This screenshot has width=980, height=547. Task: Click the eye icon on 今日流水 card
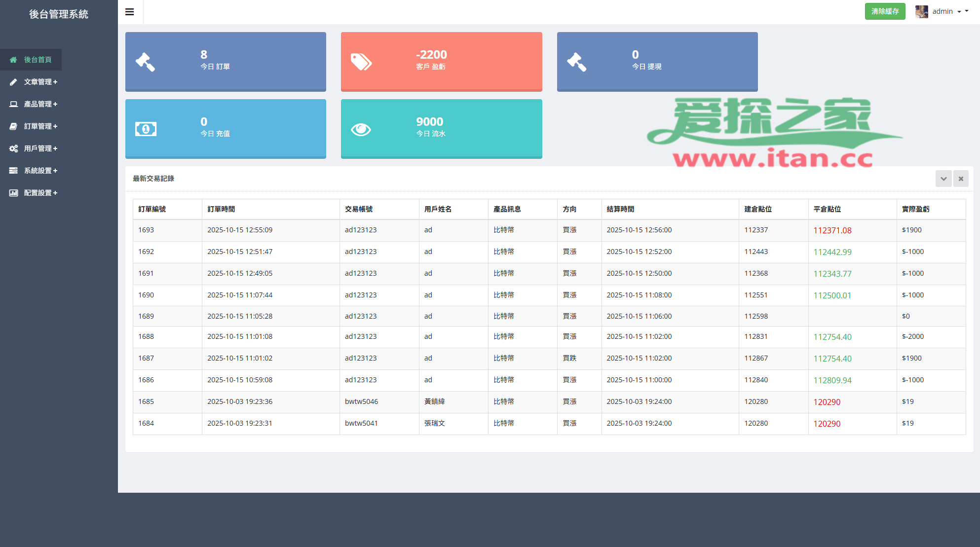361,129
